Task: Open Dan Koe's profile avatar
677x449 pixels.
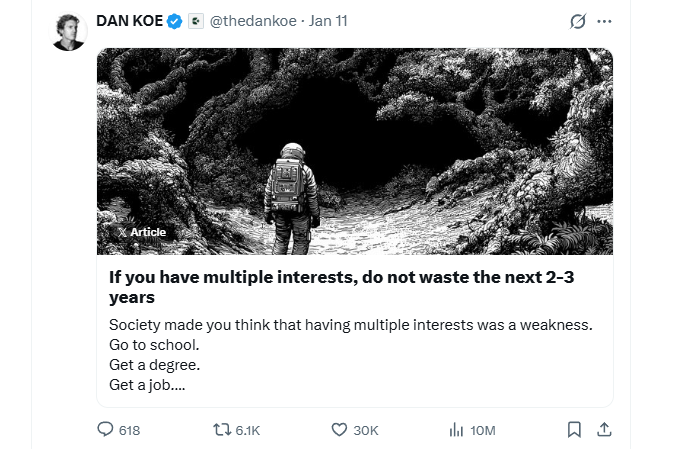Action: click(68, 32)
